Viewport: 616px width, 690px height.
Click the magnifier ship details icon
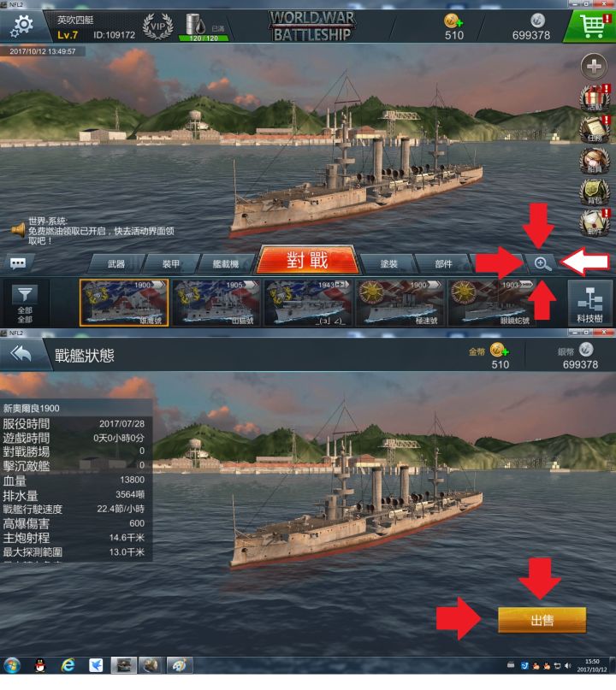542,263
